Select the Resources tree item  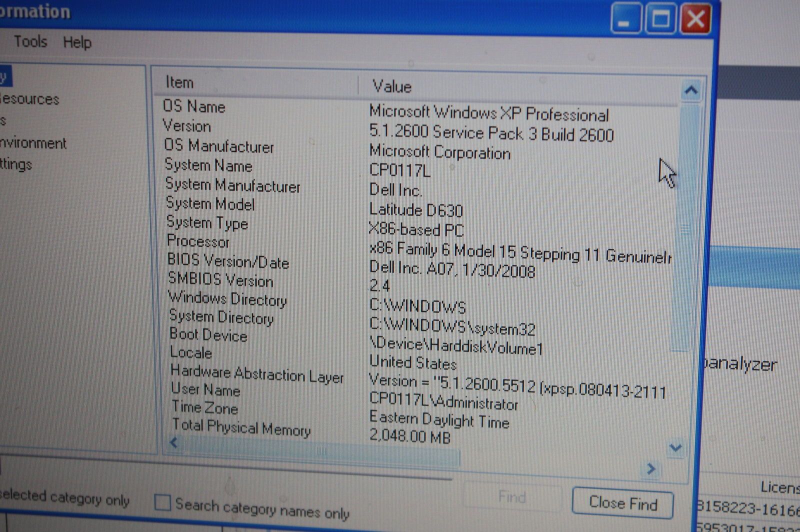point(29,98)
